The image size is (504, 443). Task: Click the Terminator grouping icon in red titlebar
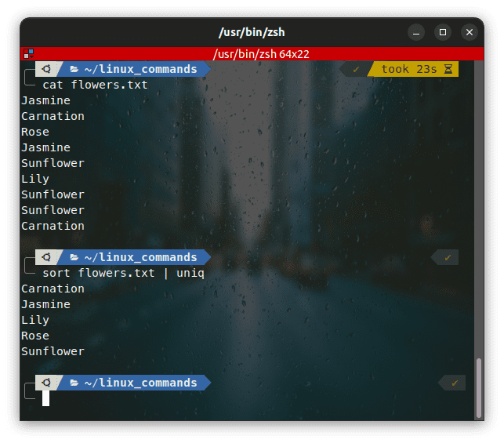pos(28,53)
